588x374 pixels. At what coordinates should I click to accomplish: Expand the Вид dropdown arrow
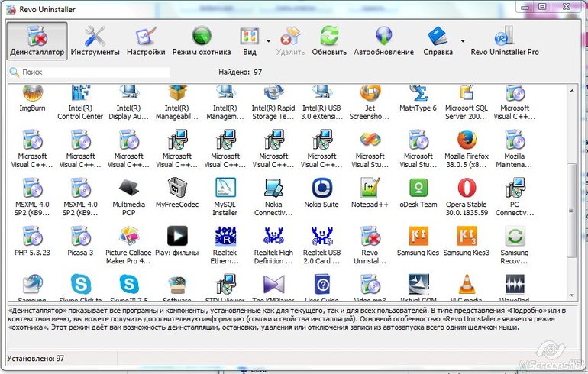[268, 40]
